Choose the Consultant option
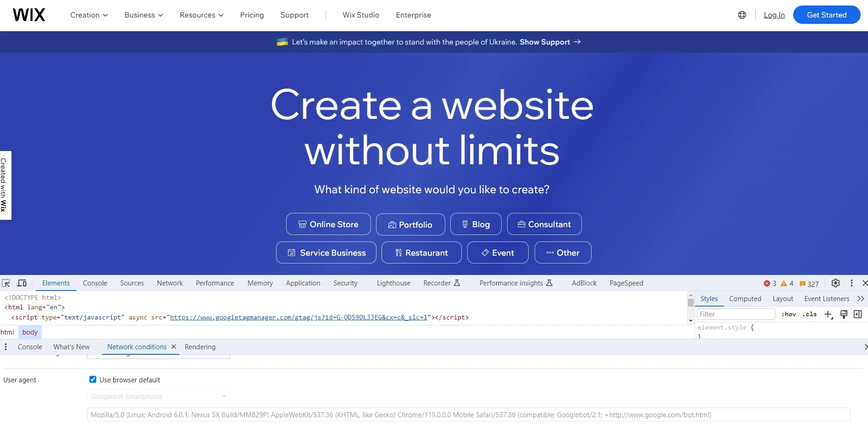868x425 pixels. 544,224
